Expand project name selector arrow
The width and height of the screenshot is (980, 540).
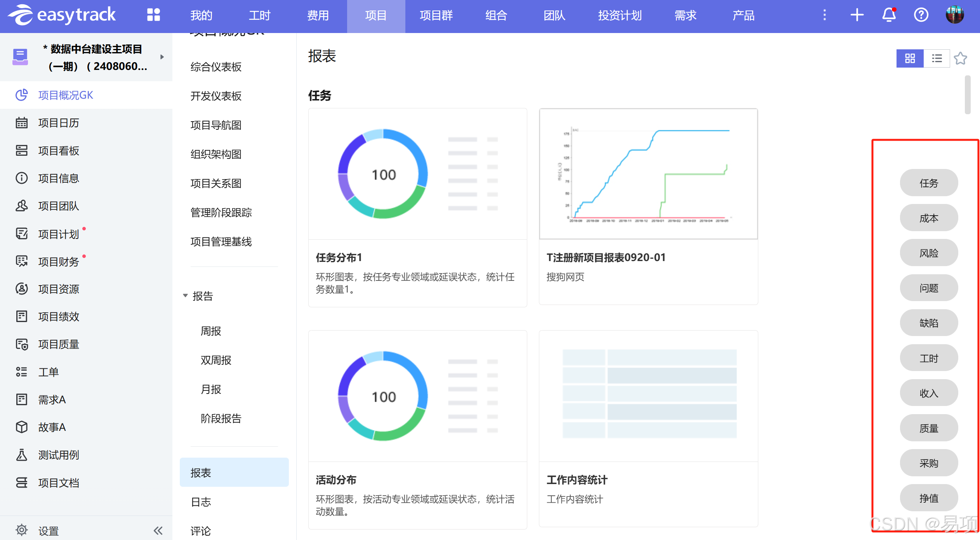(x=162, y=57)
